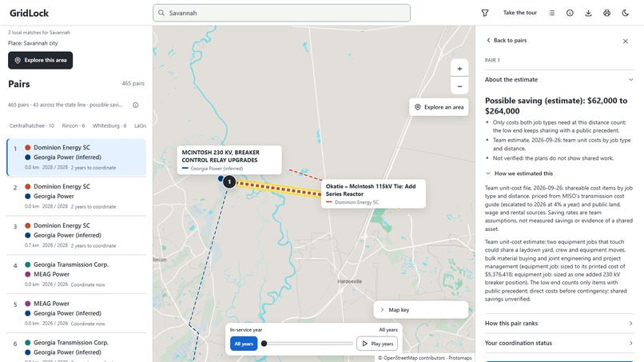Screen dimensions: 644x362
Task: Download data with the download icon
Action: 588,13
